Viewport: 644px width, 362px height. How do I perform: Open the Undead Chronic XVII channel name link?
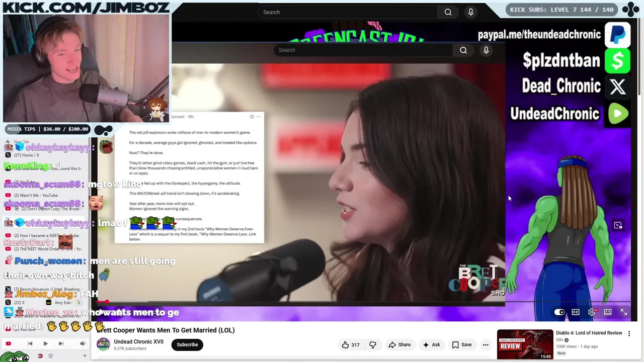[x=138, y=341]
